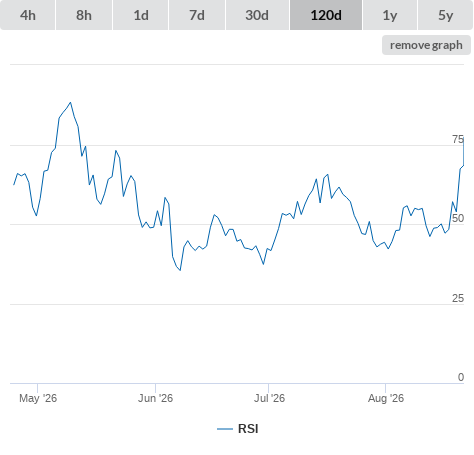474x455 pixels.
Task: Click the Jul '26 axis label
Action: click(269, 398)
